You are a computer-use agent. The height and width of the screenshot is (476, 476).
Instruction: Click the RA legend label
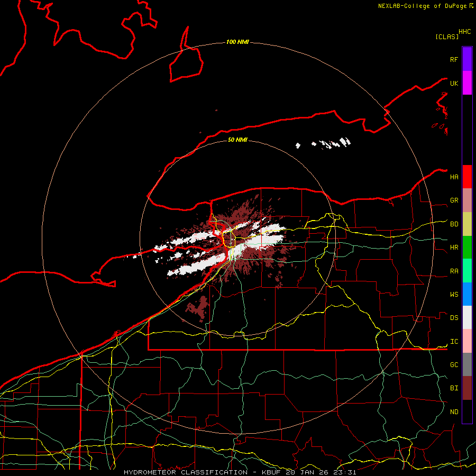(454, 271)
